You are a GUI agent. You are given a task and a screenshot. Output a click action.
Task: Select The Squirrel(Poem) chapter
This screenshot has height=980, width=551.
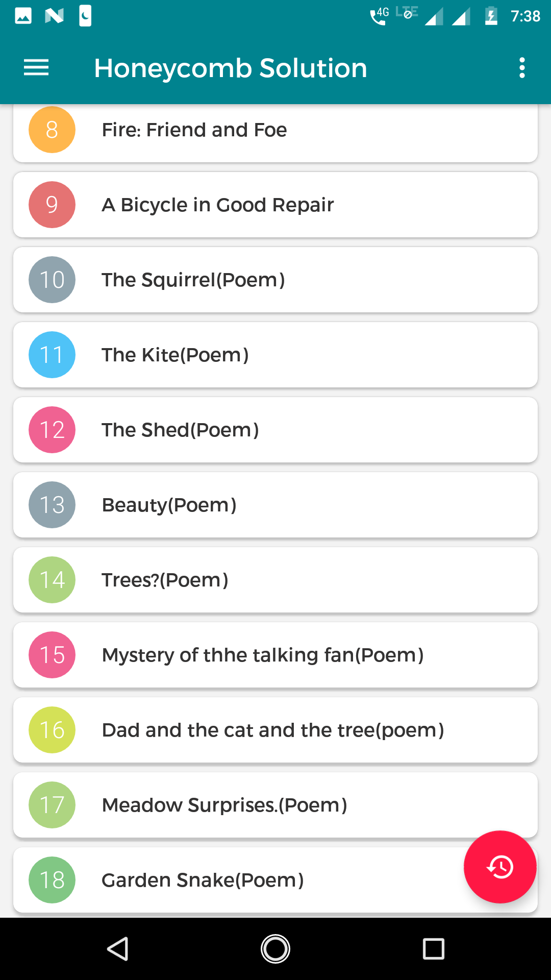[x=193, y=280]
